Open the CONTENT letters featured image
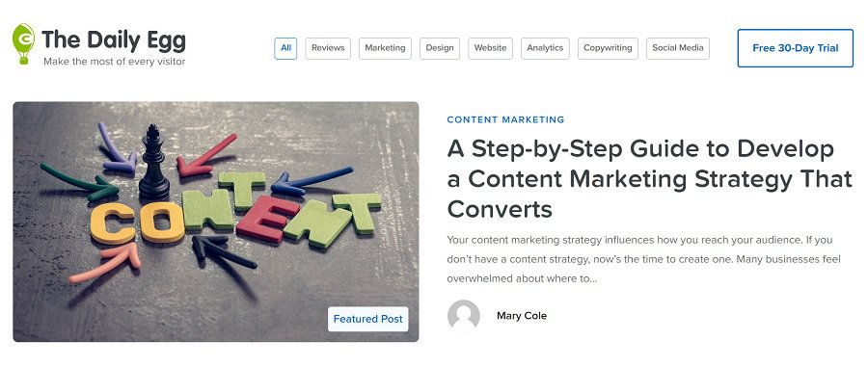 tap(216, 222)
